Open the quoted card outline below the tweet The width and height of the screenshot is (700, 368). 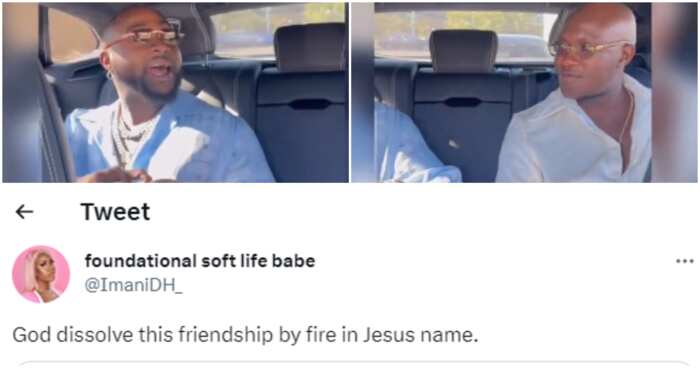click(355, 364)
